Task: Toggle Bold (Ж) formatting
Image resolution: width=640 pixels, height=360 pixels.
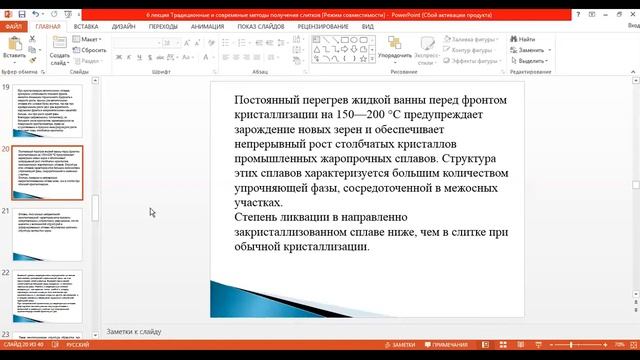Action: [x=118, y=57]
